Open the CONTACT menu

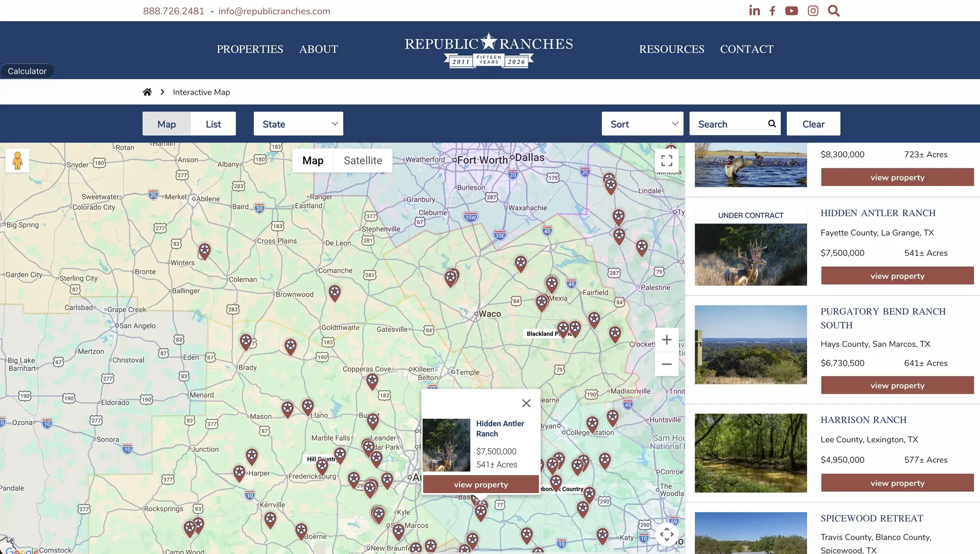point(746,49)
